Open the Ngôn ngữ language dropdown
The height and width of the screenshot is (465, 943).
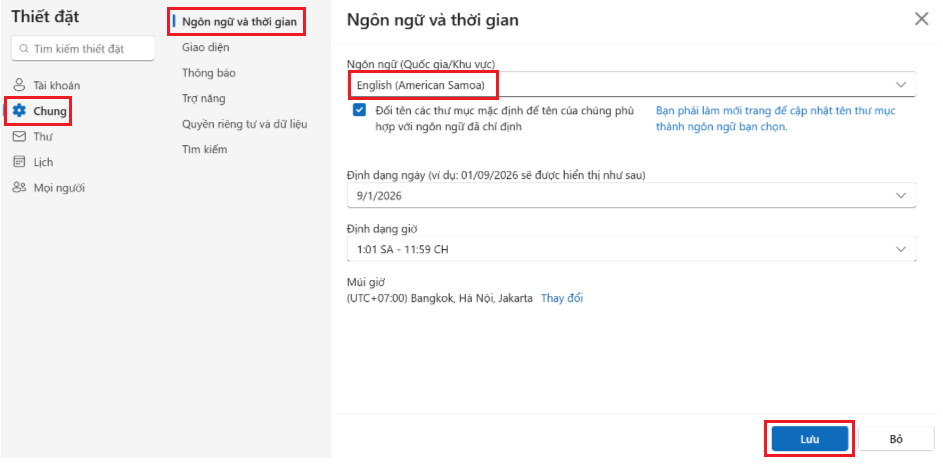(x=631, y=85)
